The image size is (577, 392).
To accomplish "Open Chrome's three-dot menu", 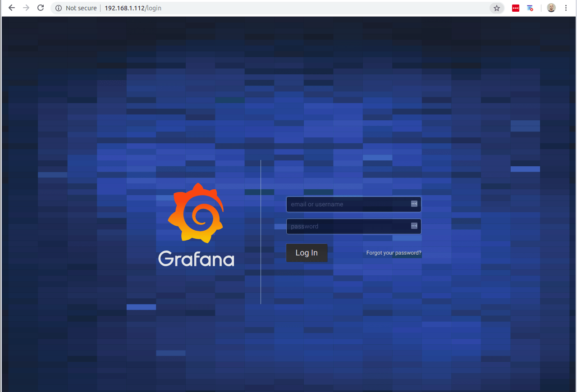I will 566,8.
